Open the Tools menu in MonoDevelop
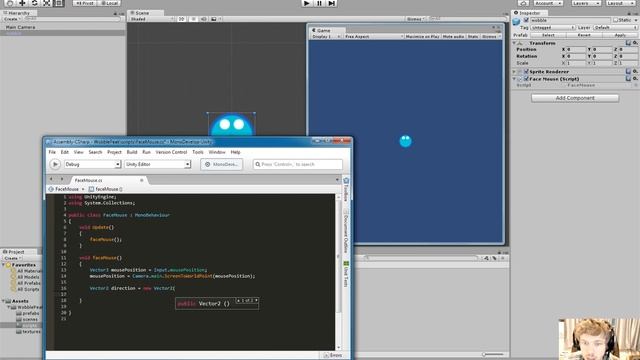The width and height of the screenshot is (640, 360). tap(198, 152)
